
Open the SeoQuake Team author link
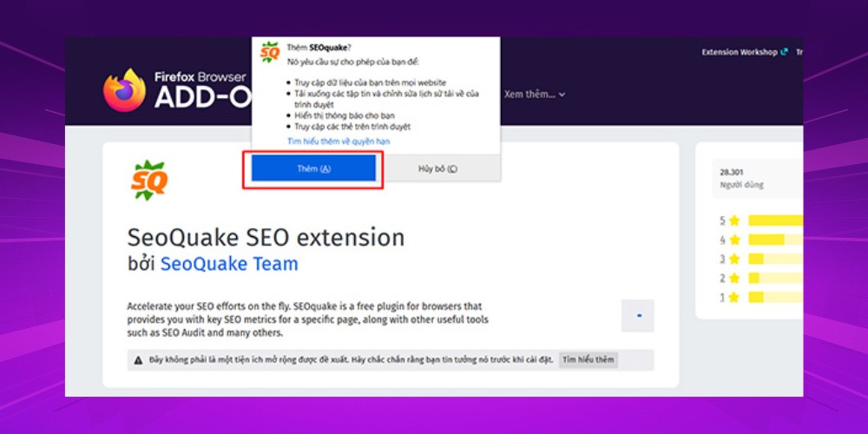click(229, 264)
